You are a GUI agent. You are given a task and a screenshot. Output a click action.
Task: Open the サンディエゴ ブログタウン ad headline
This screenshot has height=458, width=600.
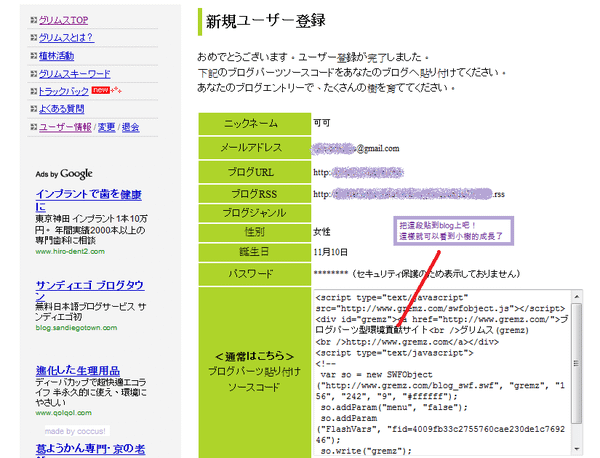(90, 290)
